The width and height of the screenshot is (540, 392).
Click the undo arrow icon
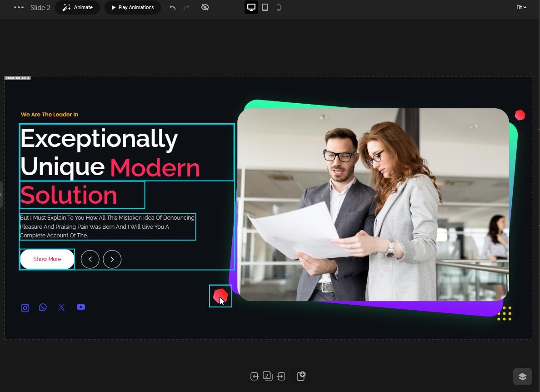(173, 7)
